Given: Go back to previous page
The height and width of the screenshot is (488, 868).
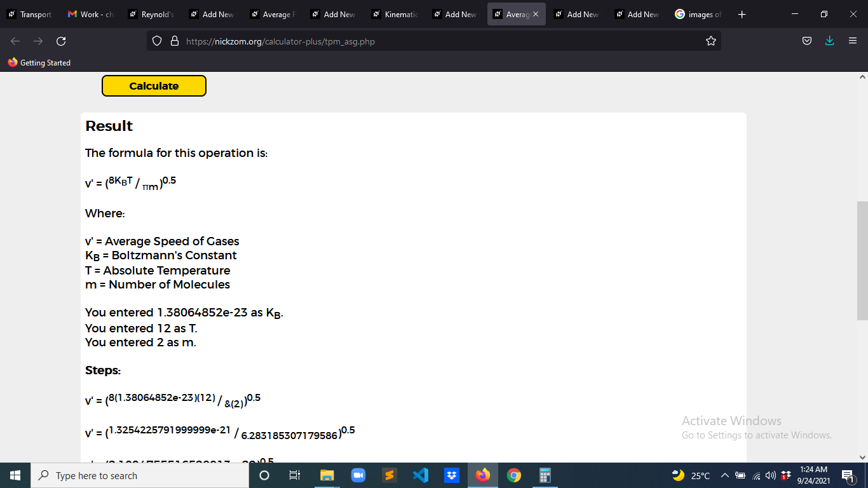Looking at the screenshot, I should pyautogui.click(x=15, y=41).
